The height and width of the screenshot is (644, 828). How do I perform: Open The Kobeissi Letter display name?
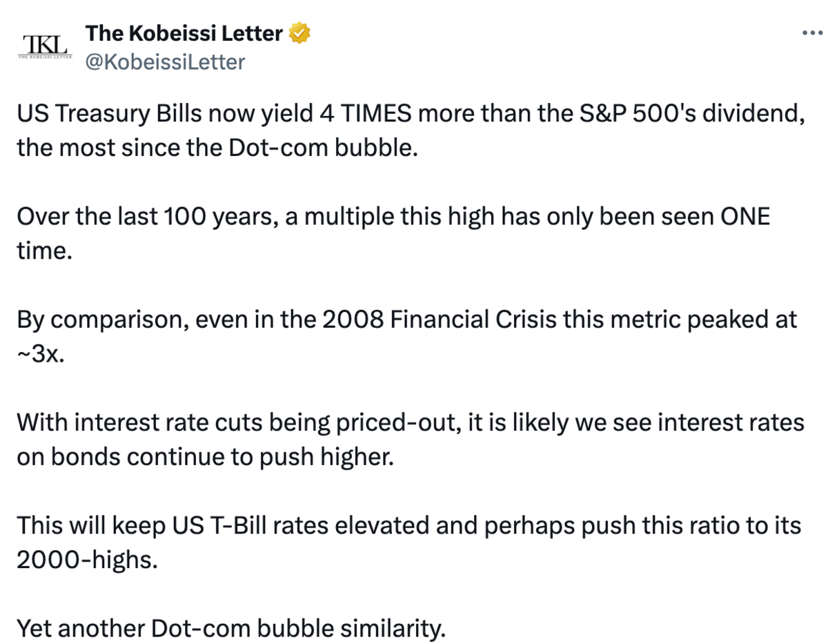184,32
